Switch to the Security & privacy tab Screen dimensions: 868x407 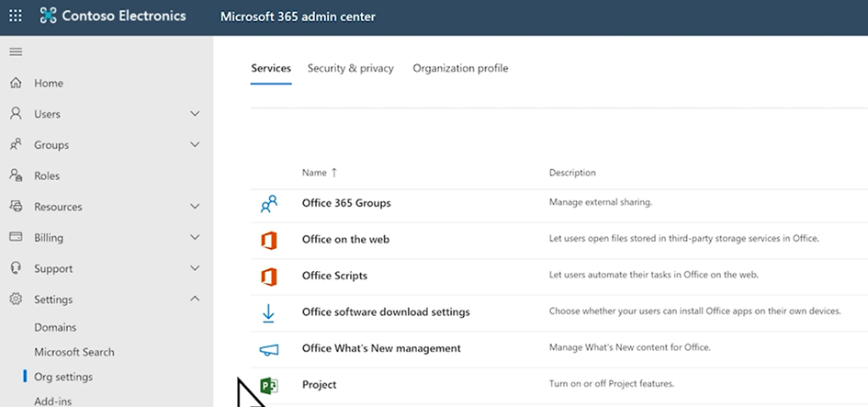click(350, 69)
